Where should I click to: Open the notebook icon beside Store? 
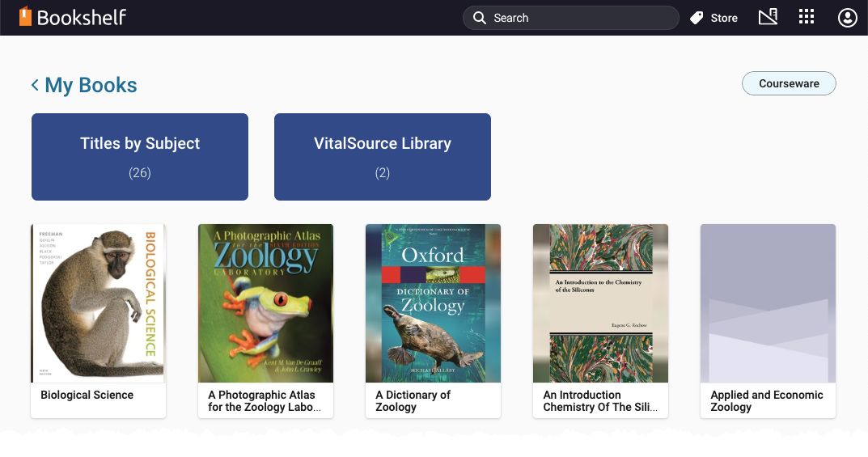coord(767,17)
